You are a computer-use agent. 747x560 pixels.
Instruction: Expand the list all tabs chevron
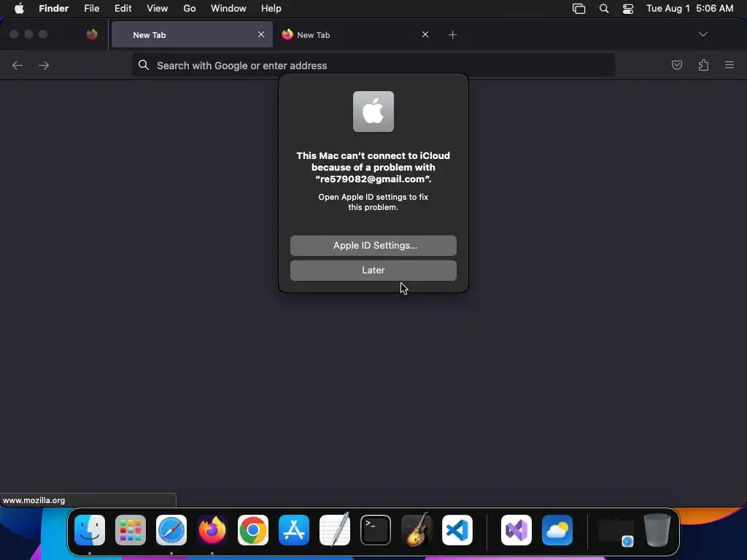(703, 34)
